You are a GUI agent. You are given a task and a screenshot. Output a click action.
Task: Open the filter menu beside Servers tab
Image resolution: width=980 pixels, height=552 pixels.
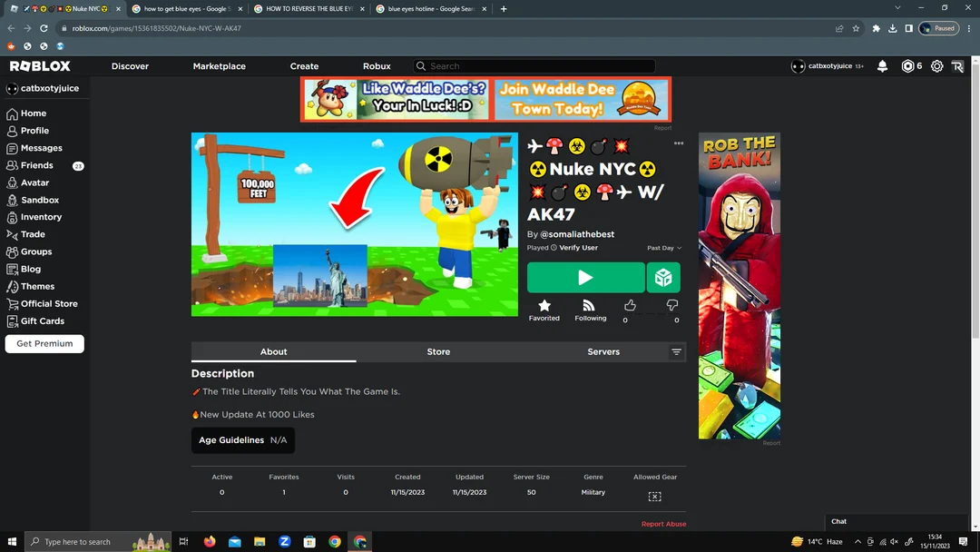click(x=676, y=352)
